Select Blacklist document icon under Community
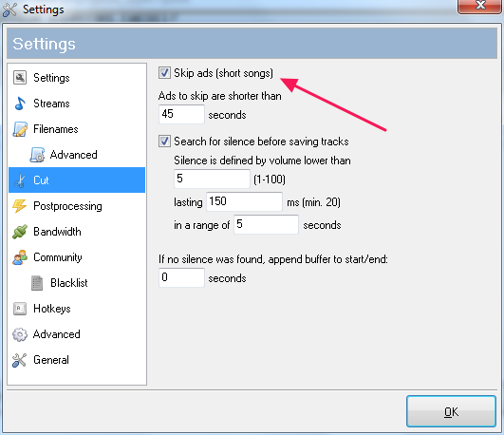504x435 pixels. (37, 283)
